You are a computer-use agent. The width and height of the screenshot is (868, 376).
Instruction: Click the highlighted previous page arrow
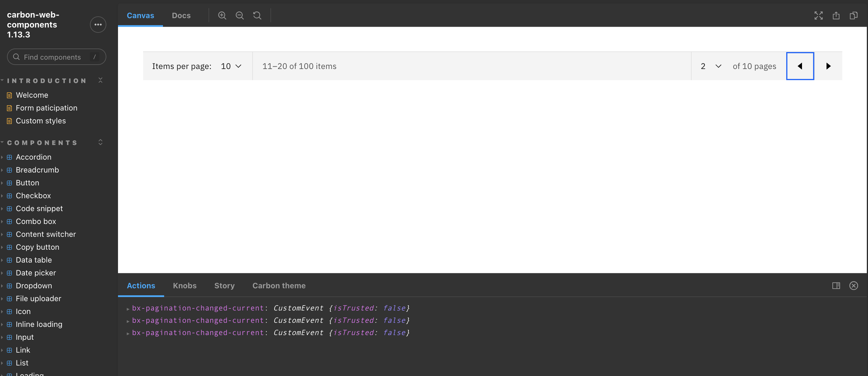pyautogui.click(x=800, y=66)
